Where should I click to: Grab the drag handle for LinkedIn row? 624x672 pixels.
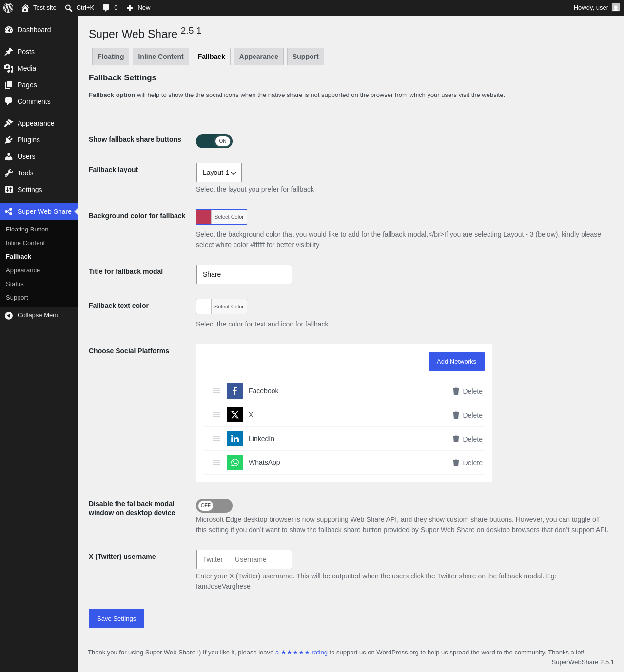point(216,439)
